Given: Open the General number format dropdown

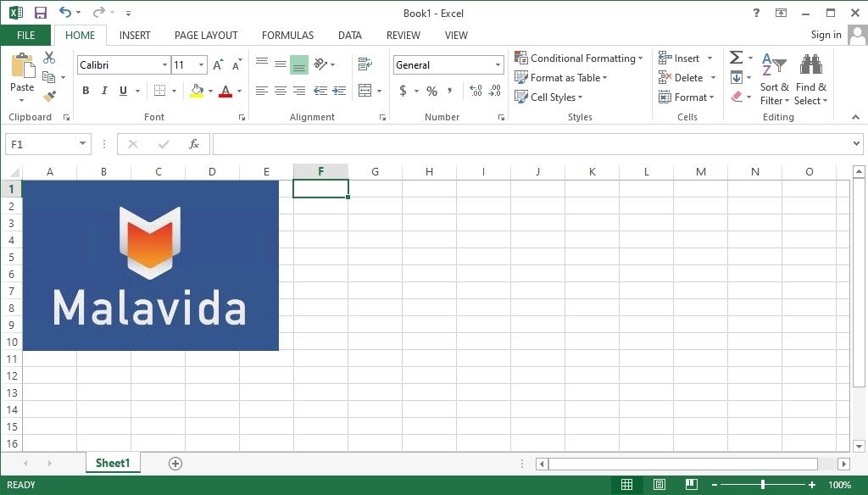Looking at the screenshot, I should pyautogui.click(x=498, y=64).
